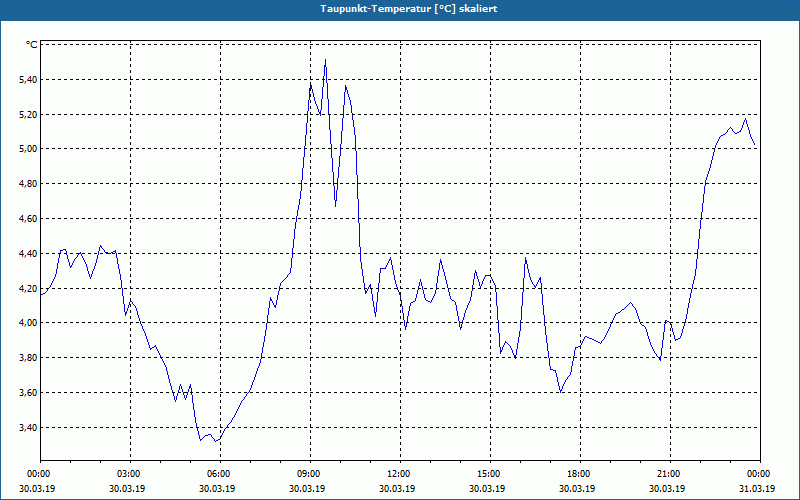Click the y-axis value '5,20'
Screen dimensions: 800x500
click(29, 114)
